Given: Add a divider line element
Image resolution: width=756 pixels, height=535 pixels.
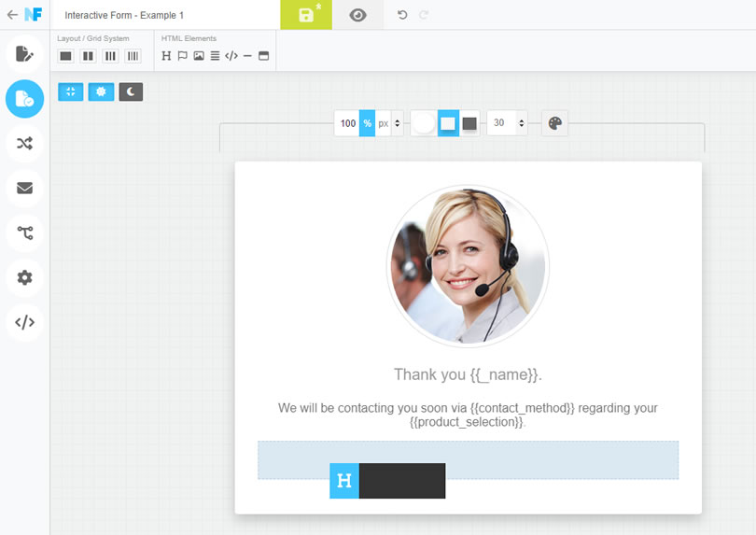Looking at the screenshot, I should 248,56.
